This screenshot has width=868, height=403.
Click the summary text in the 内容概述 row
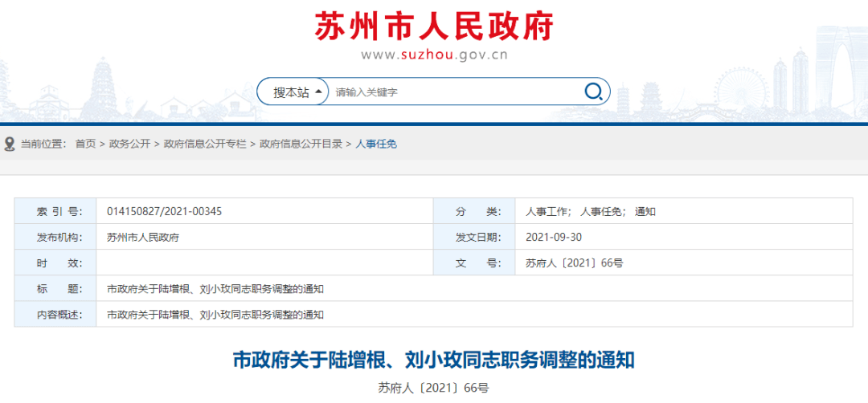pyautogui.click(x=215, y=315)
